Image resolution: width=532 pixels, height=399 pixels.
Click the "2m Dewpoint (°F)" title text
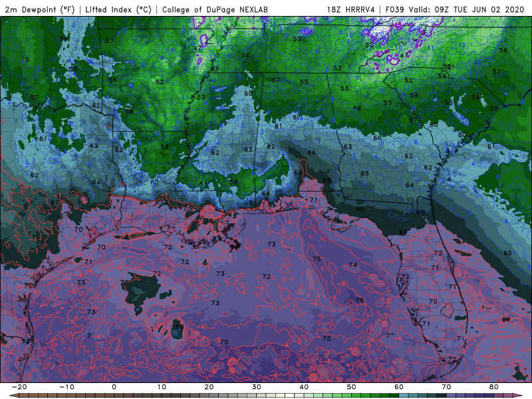[x=39, y=9]
